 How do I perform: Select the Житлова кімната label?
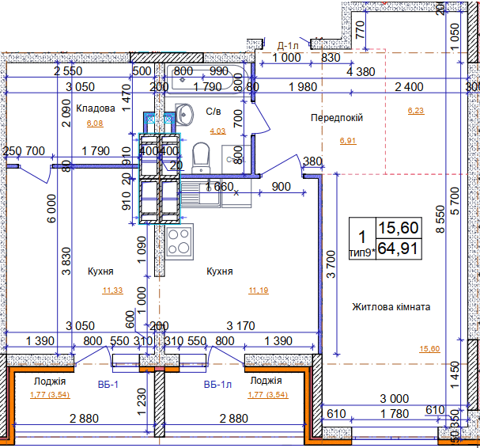pyautogui.click(x=391, y=307)
